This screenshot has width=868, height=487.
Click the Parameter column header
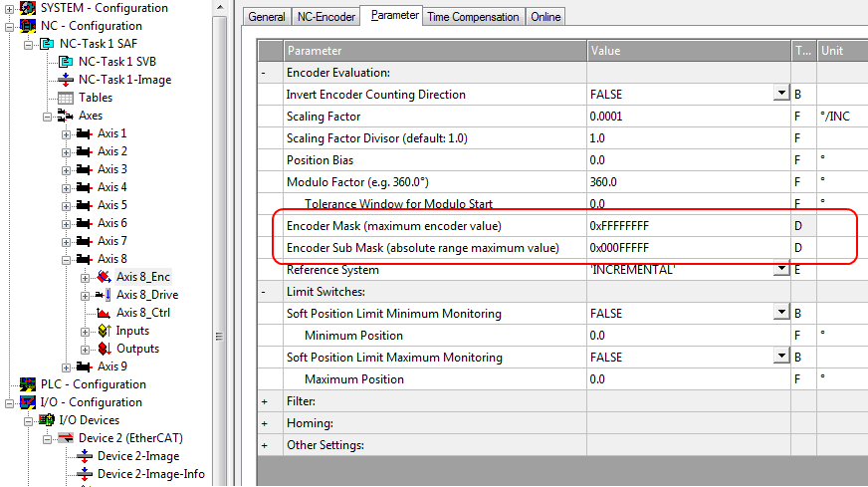click(x=435, y=51)
